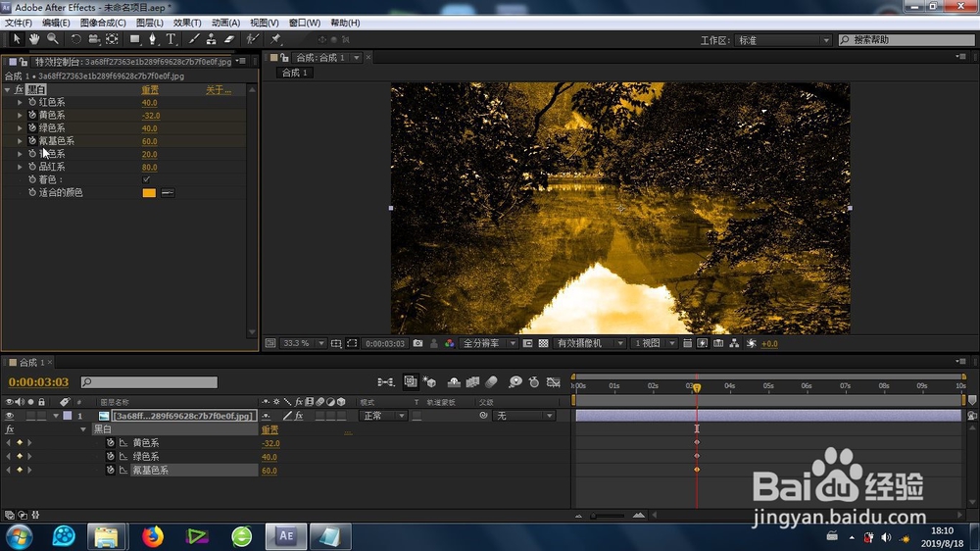The image size is (980, 551).
Task: Toggle the region of interest icon
Action: [x=352, y=343]
